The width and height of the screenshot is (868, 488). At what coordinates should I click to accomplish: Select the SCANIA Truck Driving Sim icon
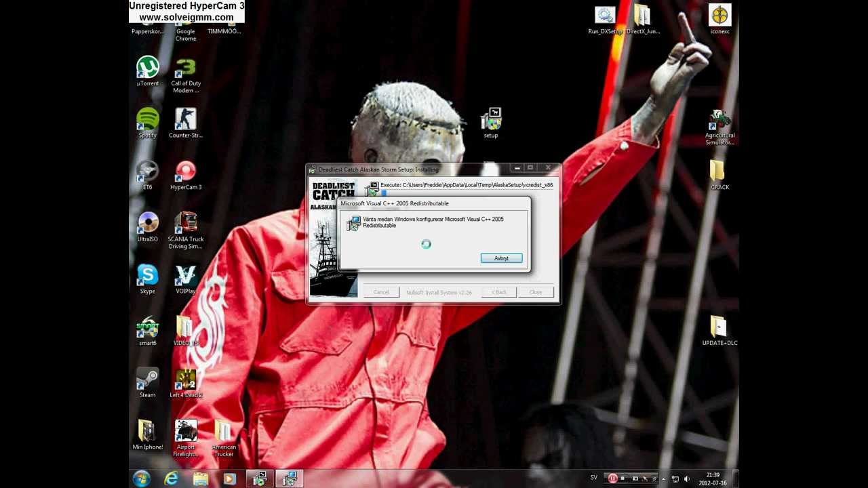tap(186, 231)
